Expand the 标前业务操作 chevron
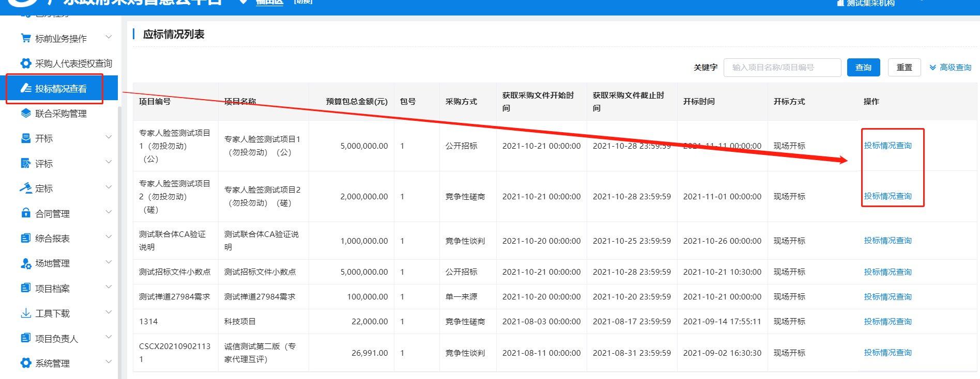The width and height of the screenshot is (980, 379). (x=109, y=37)
